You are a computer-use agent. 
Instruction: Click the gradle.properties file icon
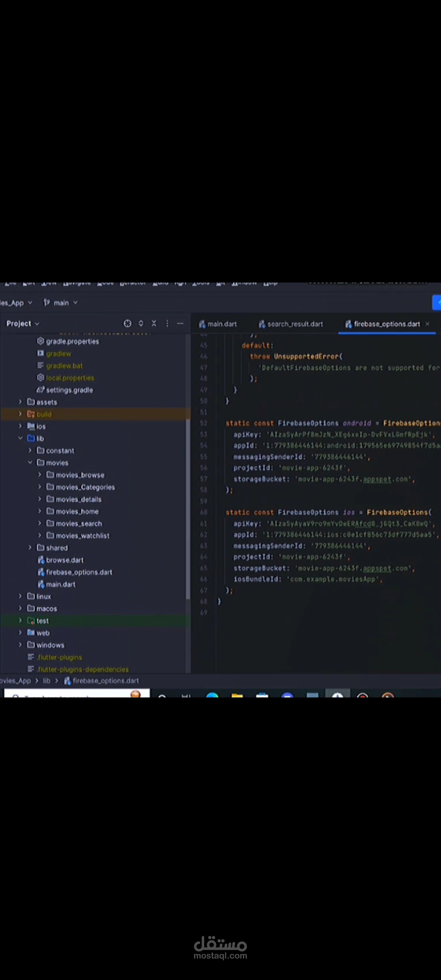pyautogui.click(x=40, y=341)
